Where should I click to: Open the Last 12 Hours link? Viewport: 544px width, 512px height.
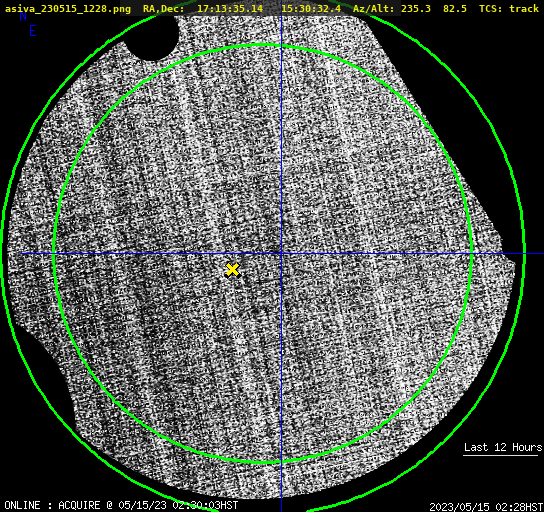point(503,447)
